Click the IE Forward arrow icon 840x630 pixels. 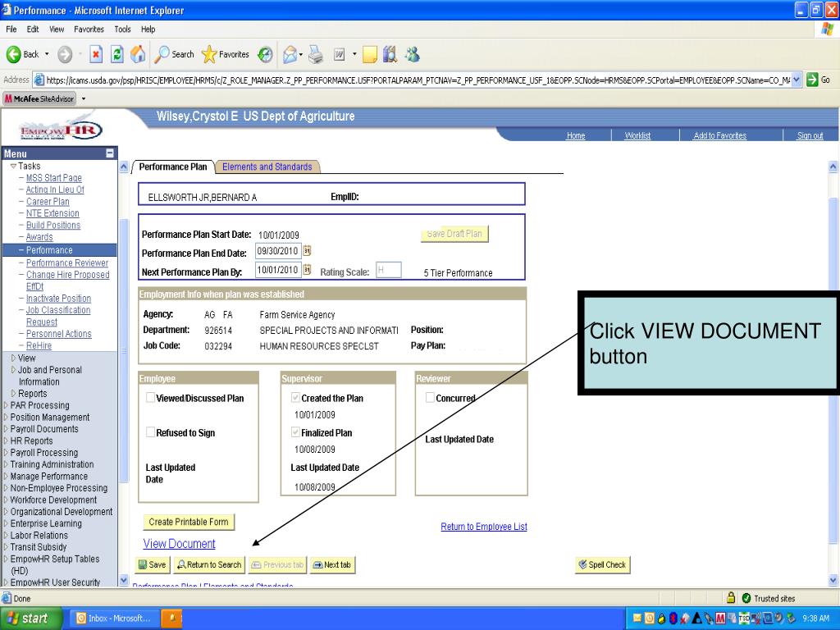click(x=65, y=54)
